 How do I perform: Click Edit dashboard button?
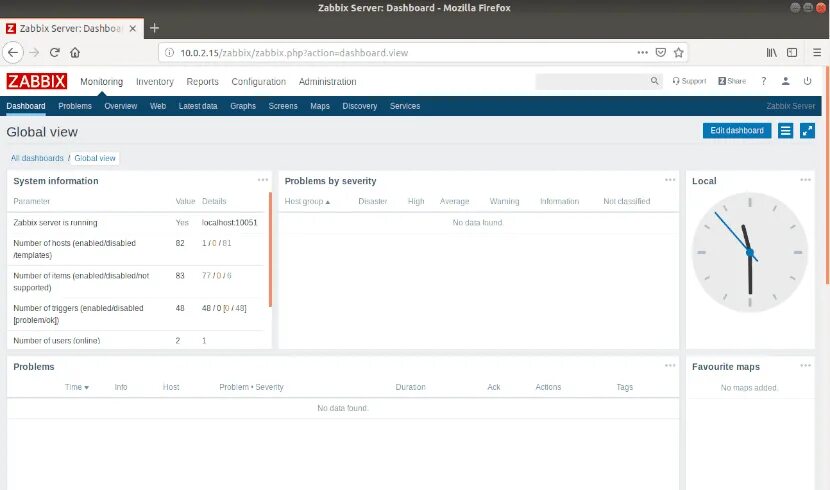click(x=737, y=131)
